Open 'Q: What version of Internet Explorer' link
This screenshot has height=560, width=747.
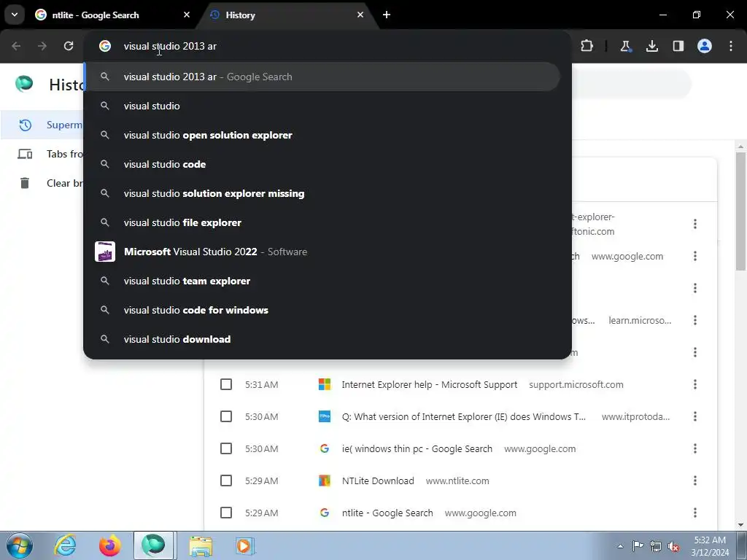pos(463,416)
